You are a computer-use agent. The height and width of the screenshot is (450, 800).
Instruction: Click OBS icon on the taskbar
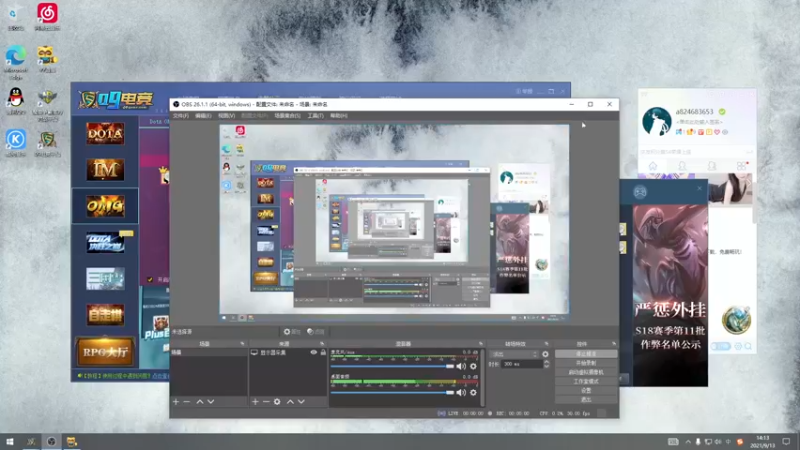52,442
